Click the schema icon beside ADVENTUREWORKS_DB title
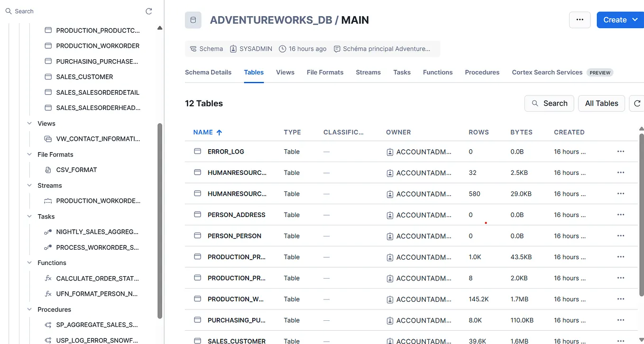 click(193, 19)
